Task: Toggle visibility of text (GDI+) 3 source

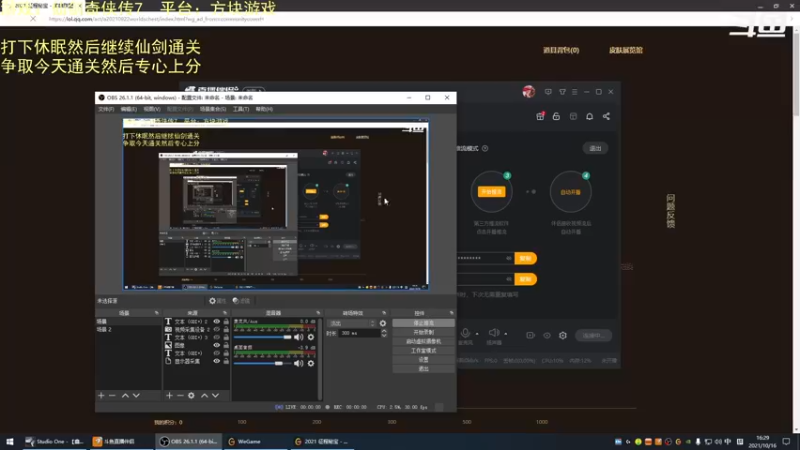Action: click(x=217, y=337)
